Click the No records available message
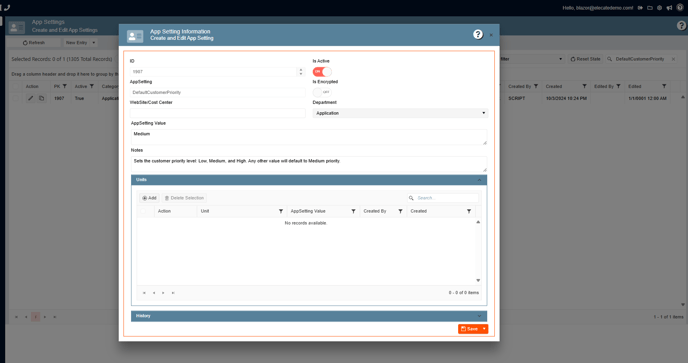The height and width of the screenshot is (363, 688). [306, 223]
